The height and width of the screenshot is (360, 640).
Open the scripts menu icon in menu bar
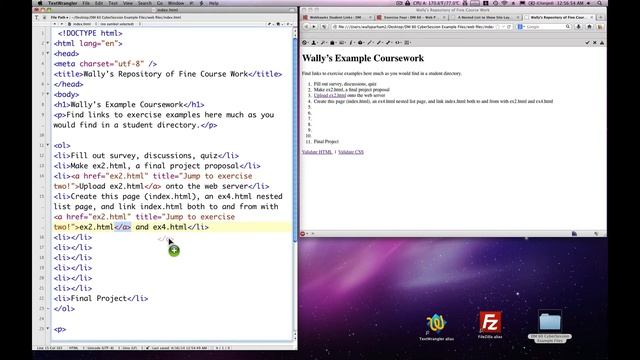click(201, 3)
